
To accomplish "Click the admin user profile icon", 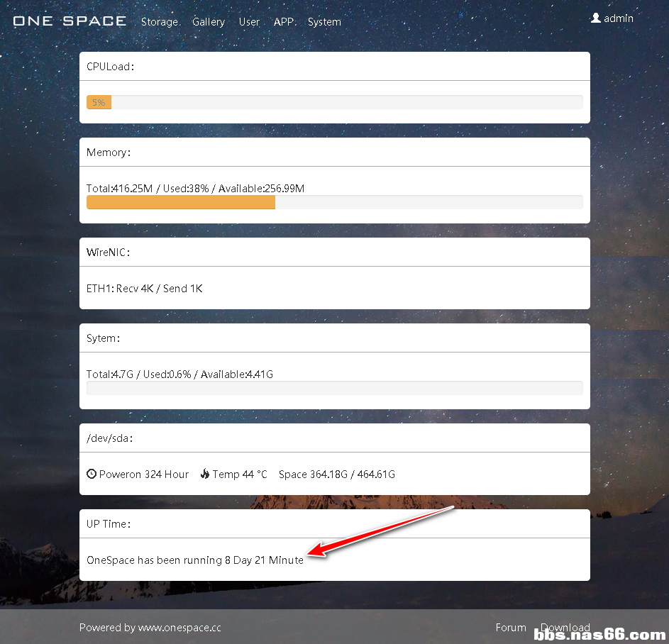I will coord(596,18).
